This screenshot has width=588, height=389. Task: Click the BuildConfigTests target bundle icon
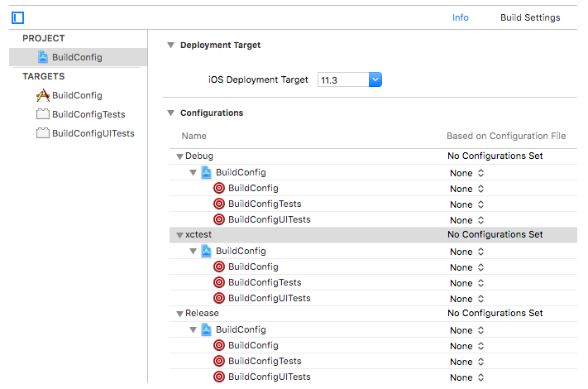point(43,114)
